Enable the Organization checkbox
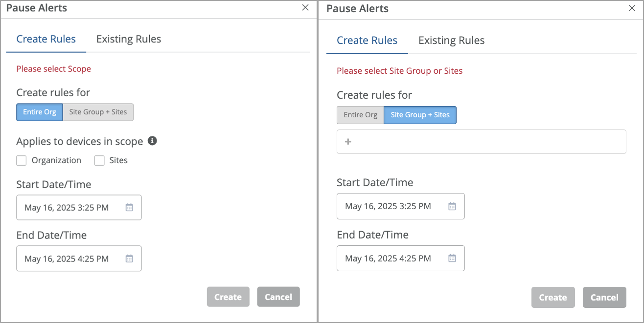Screen dimensions: 644x323 22,160
